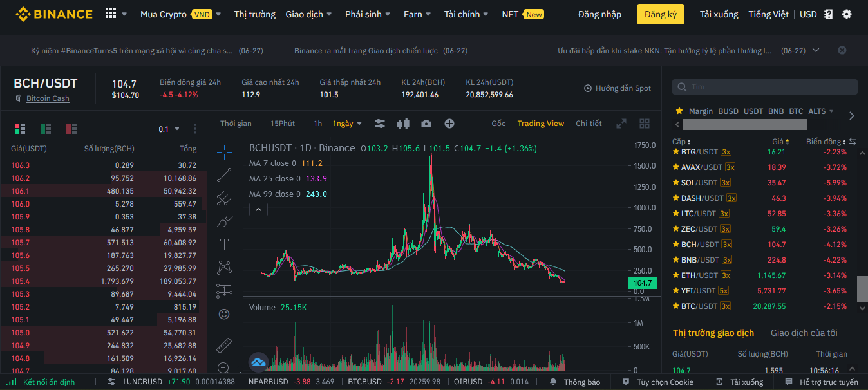Click the Đăng ký button

click(x=661, y=14)
